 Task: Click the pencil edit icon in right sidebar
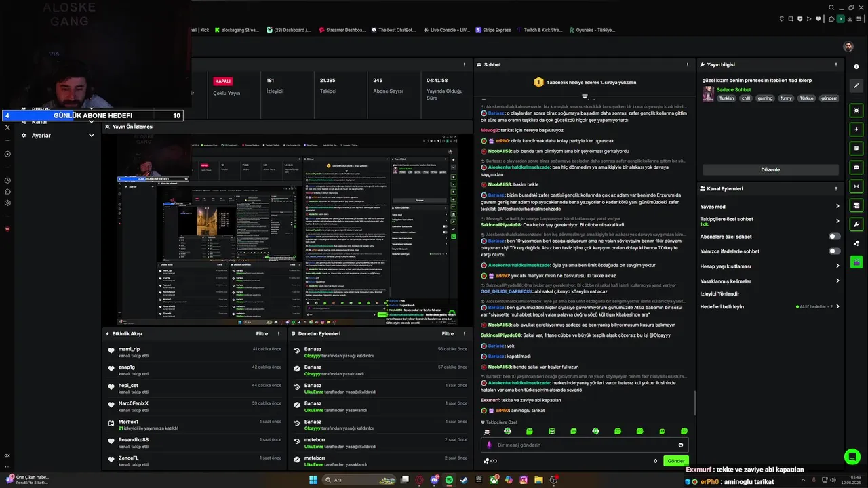[x=856, y=86]
